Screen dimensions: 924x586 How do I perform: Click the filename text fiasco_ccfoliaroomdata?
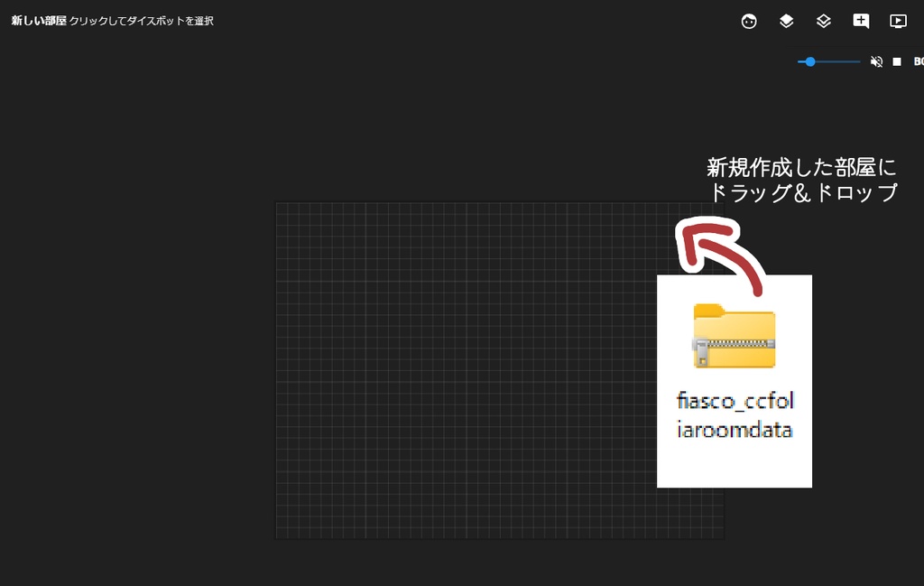(735, 415)
